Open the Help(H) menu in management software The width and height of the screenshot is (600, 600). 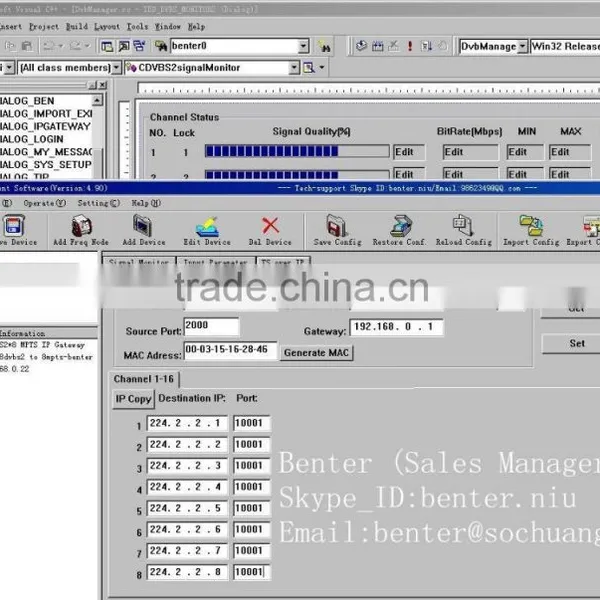146,203
